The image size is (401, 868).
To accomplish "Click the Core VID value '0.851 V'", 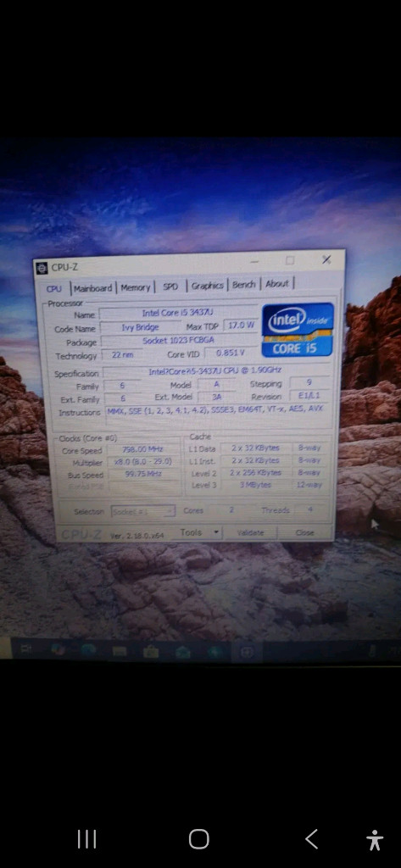I will [x=231, y=353].
